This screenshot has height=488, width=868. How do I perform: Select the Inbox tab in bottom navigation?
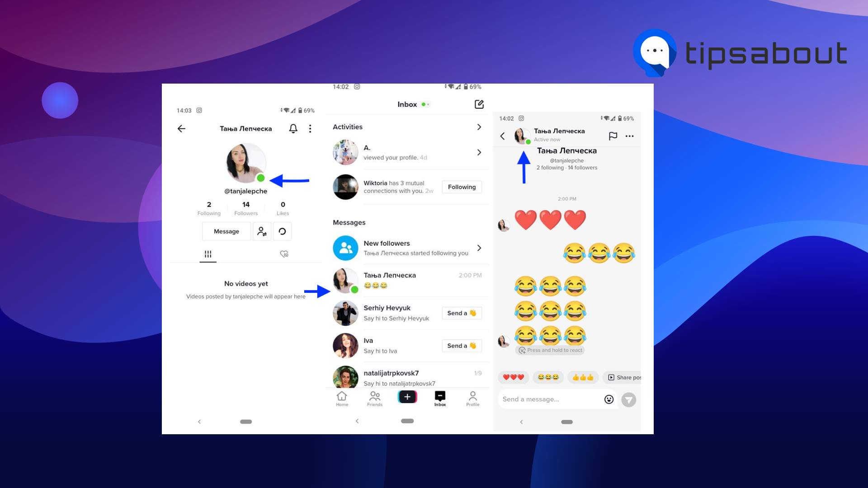[441, 398]
